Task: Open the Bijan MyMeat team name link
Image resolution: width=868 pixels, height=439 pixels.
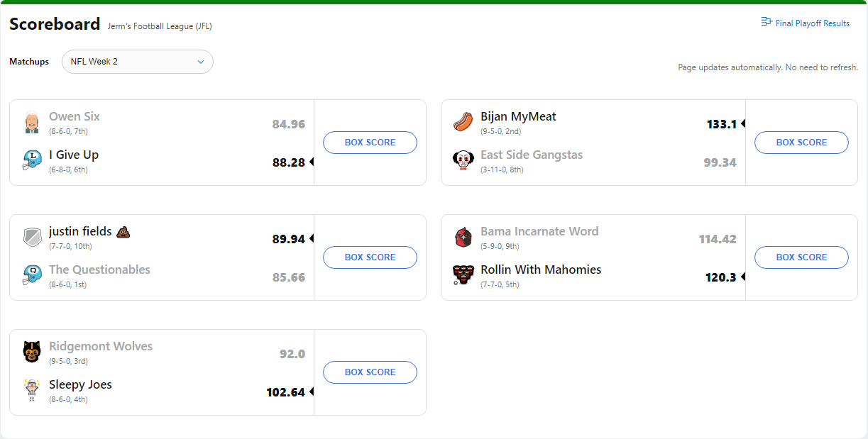Action: pyautogui.click(x=518, y=117)
